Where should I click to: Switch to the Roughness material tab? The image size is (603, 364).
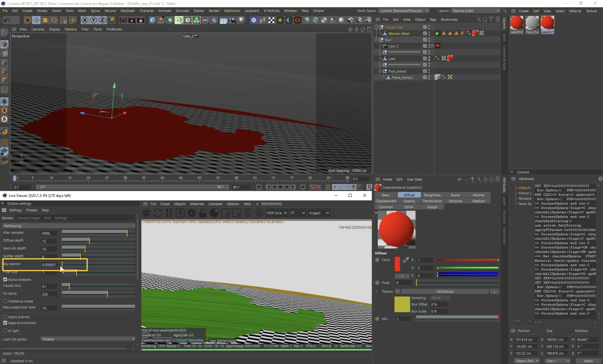[432, 195]
